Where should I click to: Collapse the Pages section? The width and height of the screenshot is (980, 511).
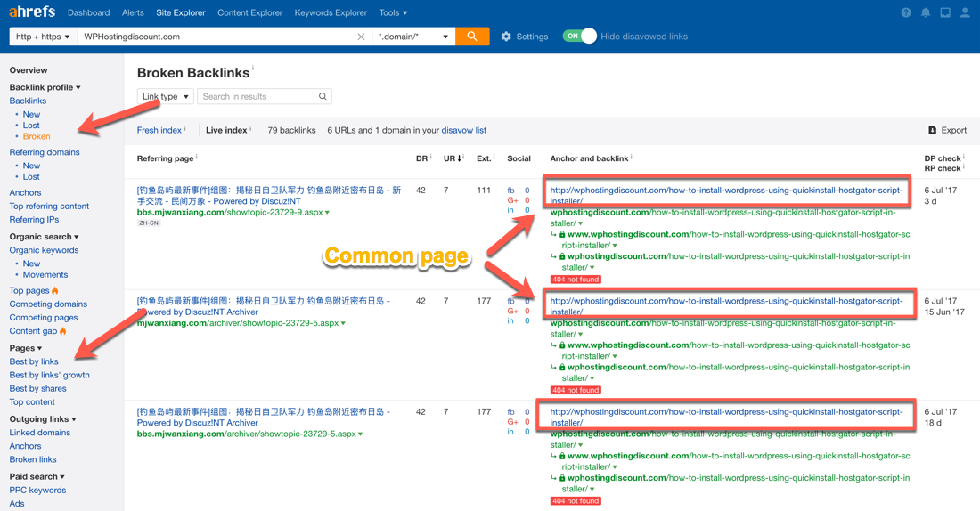(x=26, y=348)
